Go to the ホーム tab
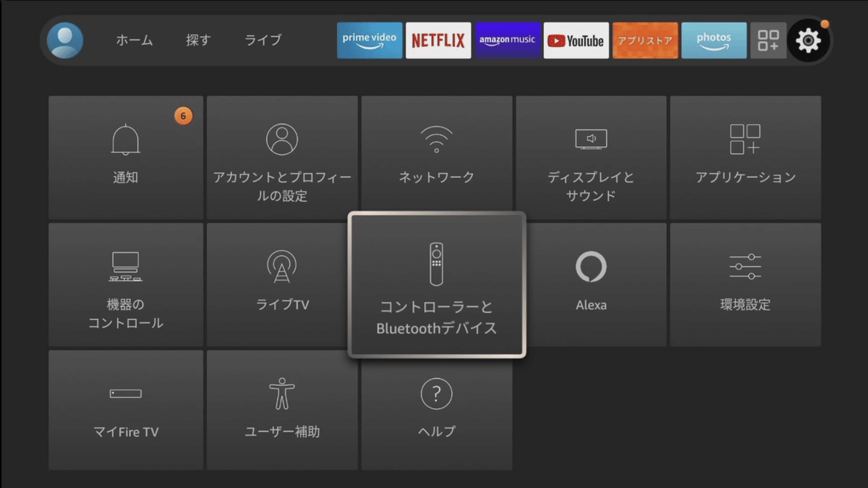 (135, 41)
